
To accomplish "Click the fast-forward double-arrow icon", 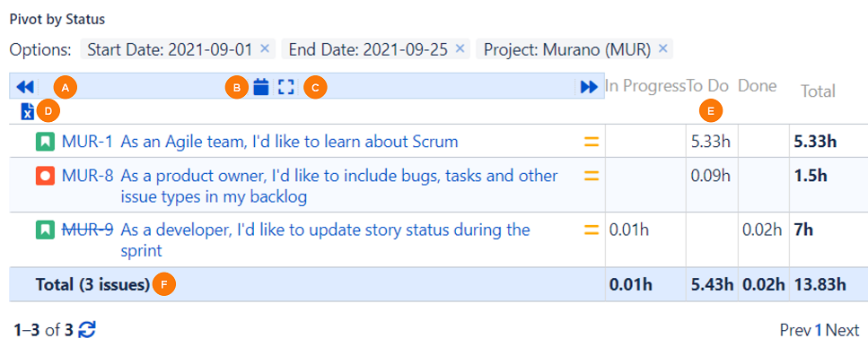I will 589,87.
